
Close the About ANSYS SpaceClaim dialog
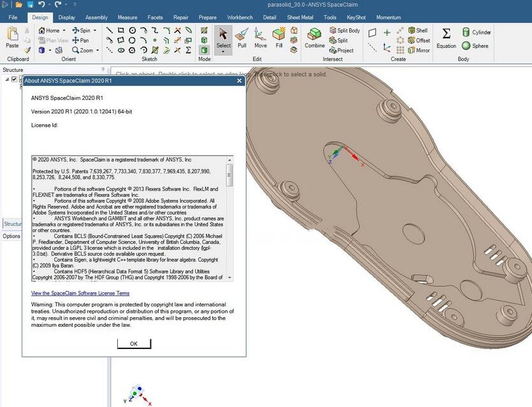(x=239, y=80)
